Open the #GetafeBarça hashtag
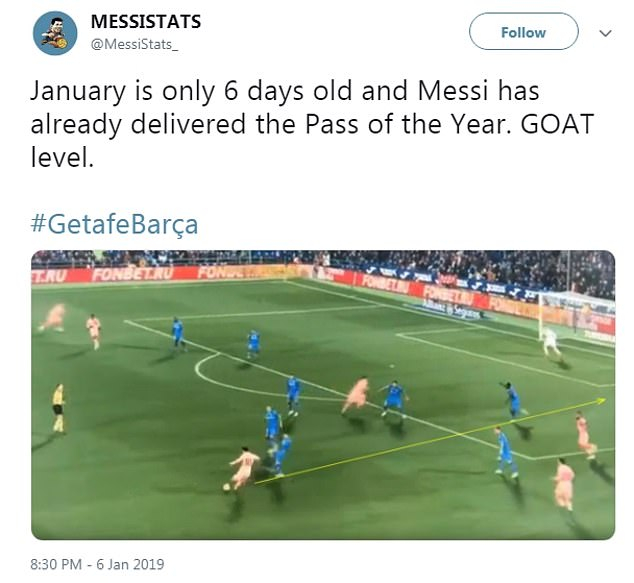 pos(114,225)
